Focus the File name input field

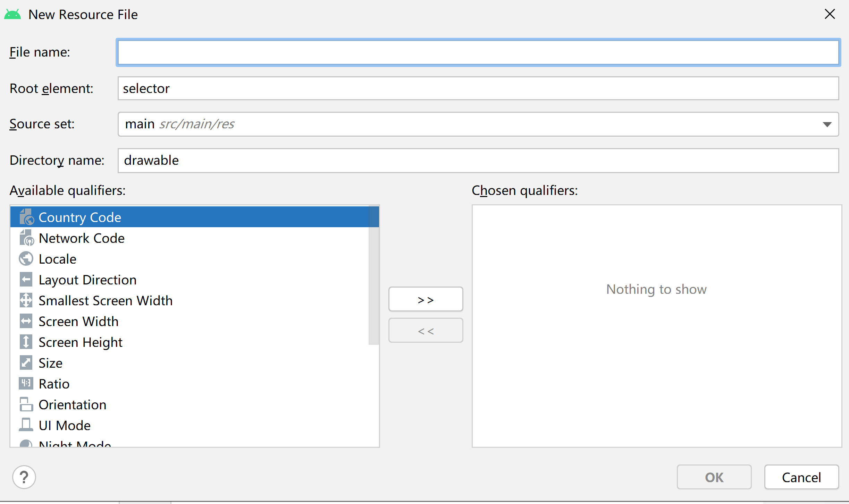(478, 53)
